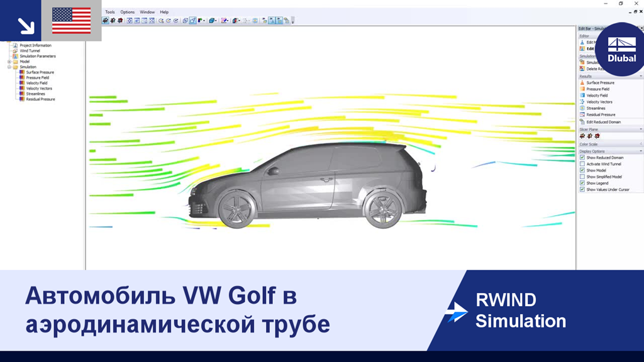Select Project Information in the tree
644x362 pixels.
[35, 45]
